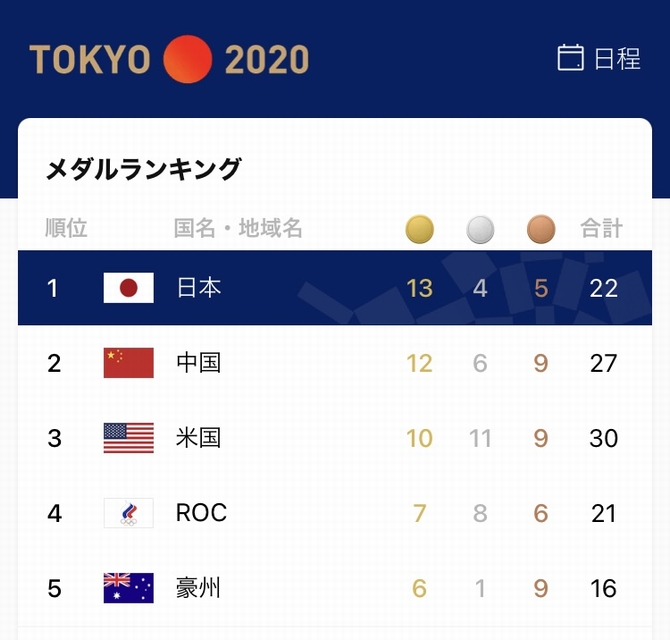Select the 中国 country name
The width and height of the screenshot is (670, 640).
coord(198,363)
